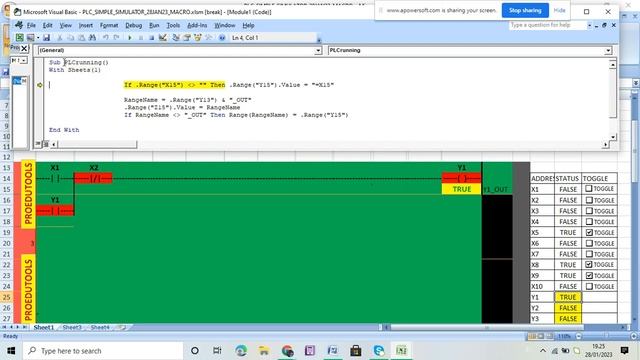Screen dimensions: 640x360
Task: Uncheck the X8 TOGGLE checkbox
Action: (x=589, y=264)
